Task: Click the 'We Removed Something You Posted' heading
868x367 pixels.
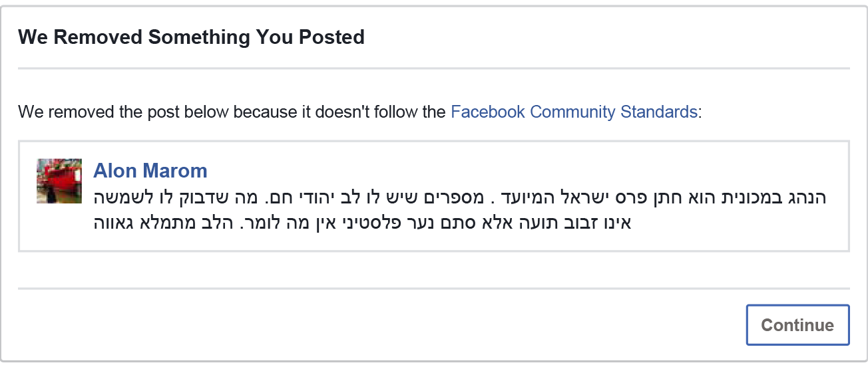Action: 192,37
